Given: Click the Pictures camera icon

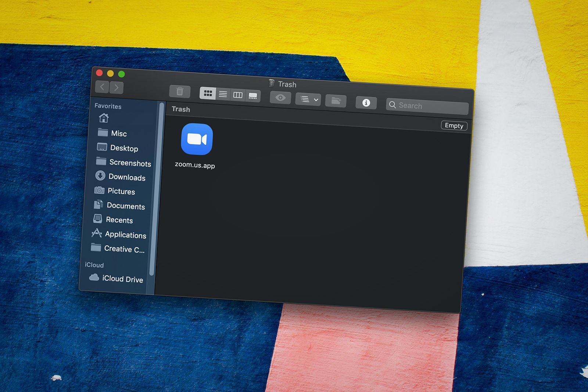Looking at the screenshot, I should (99, 190).
